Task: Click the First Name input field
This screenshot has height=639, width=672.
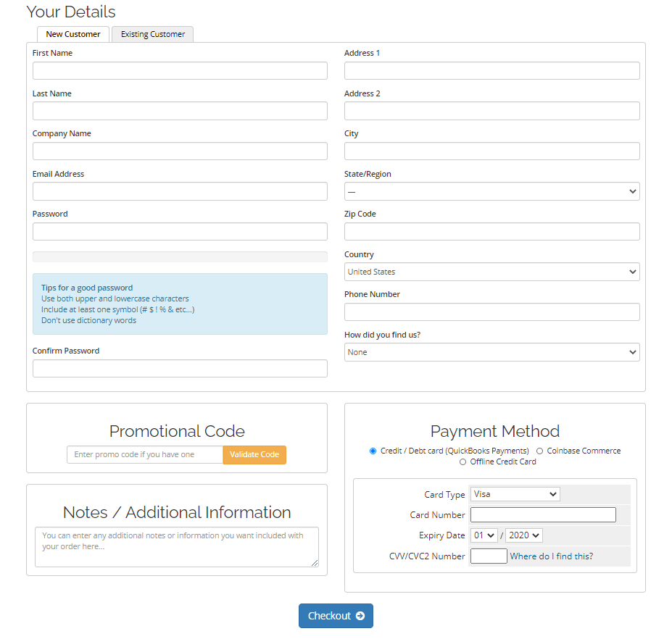Action: 180,70
